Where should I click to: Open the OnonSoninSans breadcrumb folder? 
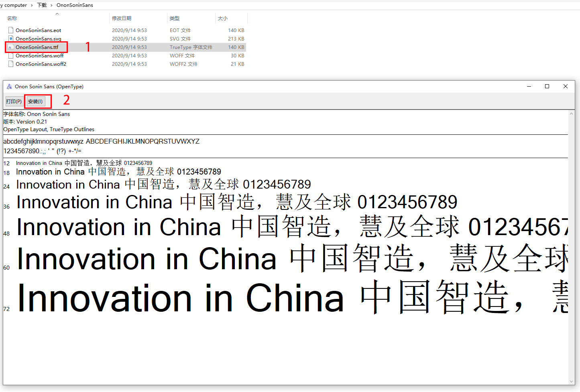(x=75, y=5)
